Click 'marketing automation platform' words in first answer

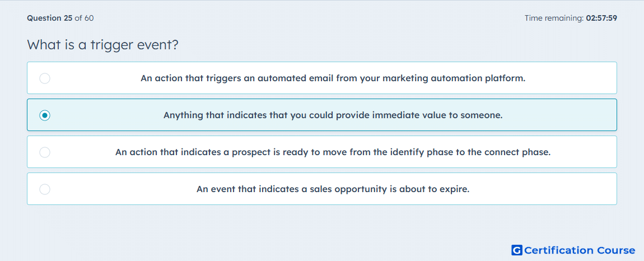tap(454, 78)
